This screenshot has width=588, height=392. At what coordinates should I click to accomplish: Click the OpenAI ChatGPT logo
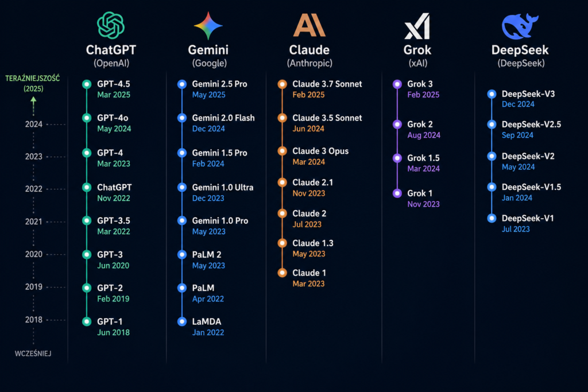(x=111, y=25)
